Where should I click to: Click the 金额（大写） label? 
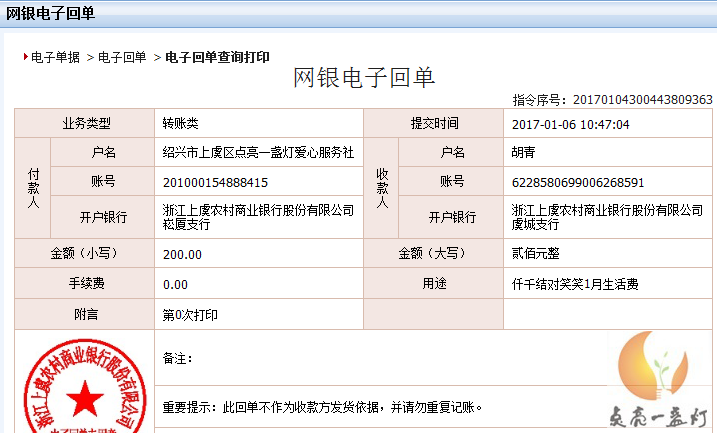click(x=432, y=253)
